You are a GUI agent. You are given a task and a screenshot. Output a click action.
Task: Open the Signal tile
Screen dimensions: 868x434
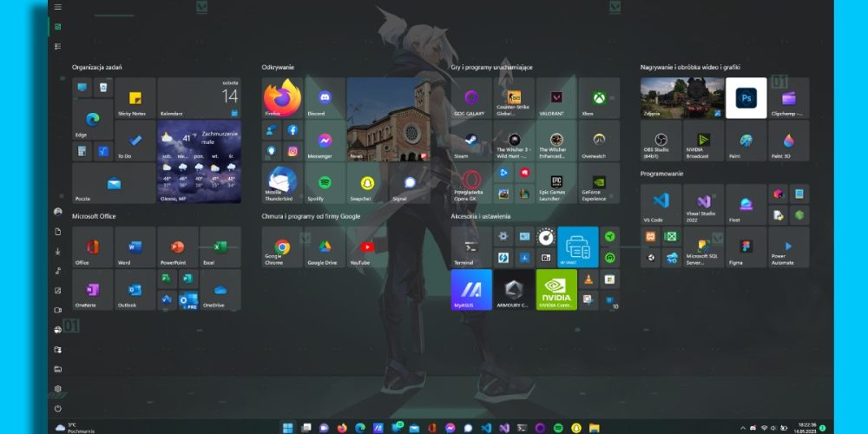410,183
